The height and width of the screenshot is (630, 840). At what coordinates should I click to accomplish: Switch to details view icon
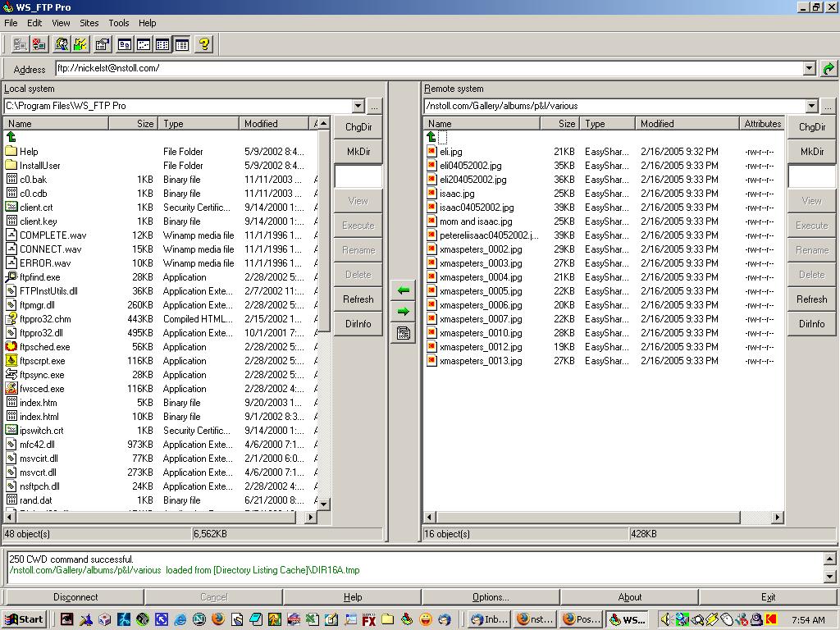181,44
